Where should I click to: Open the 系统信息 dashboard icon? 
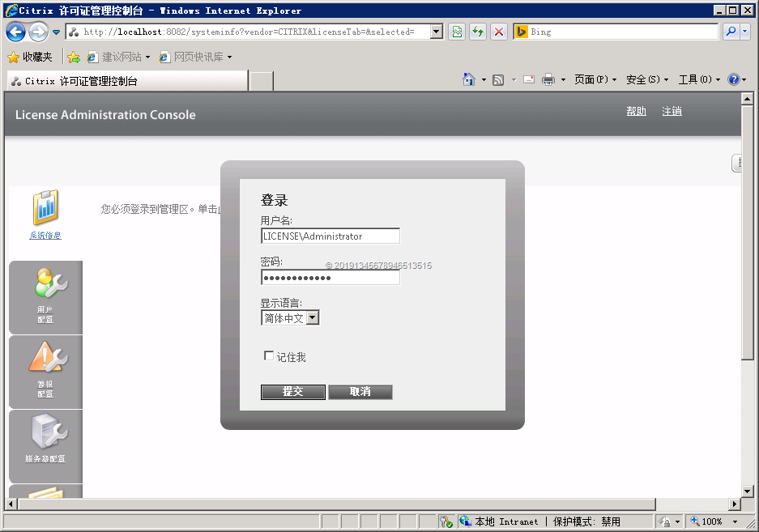coord(45,209)
